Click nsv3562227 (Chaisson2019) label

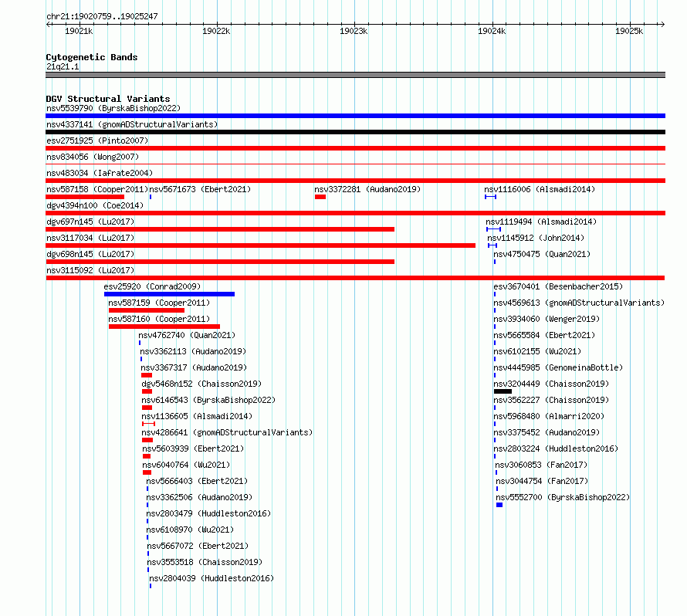click(x=551, y=400)
